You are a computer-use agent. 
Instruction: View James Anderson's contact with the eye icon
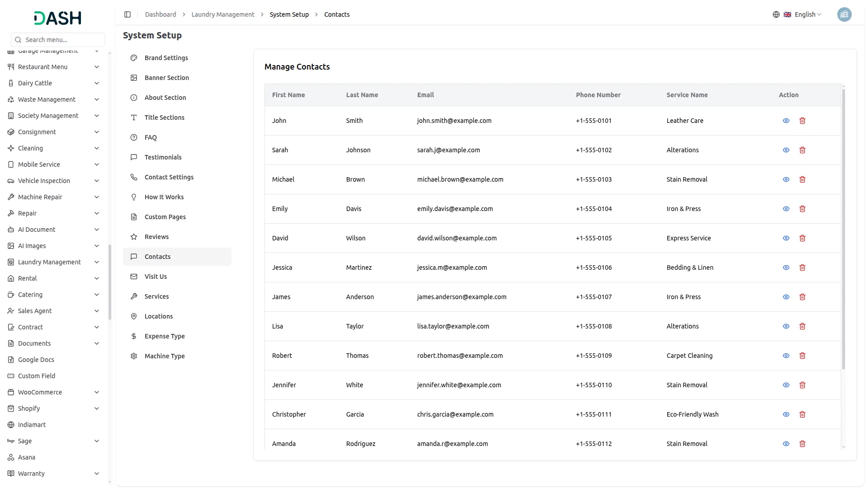(786, 297)
